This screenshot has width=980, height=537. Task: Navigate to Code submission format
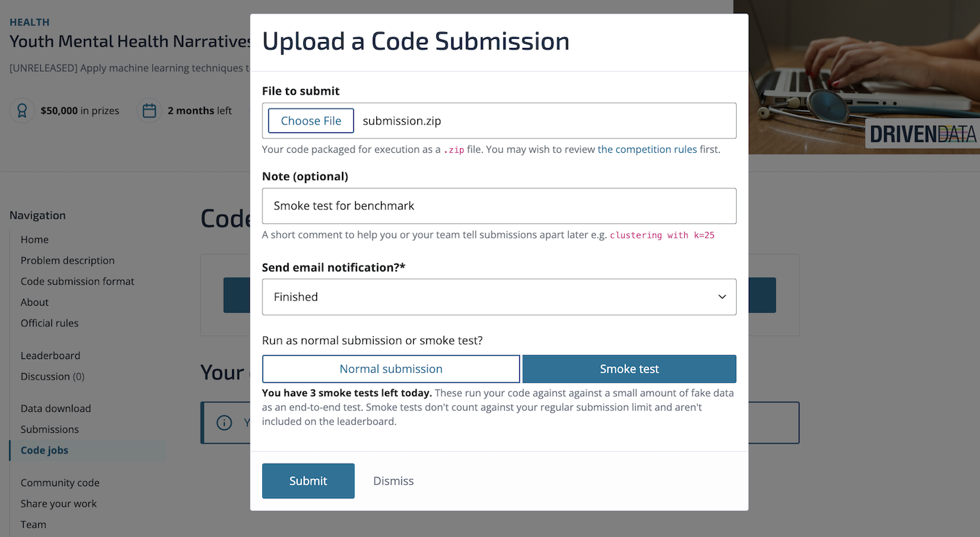point(77,281)
